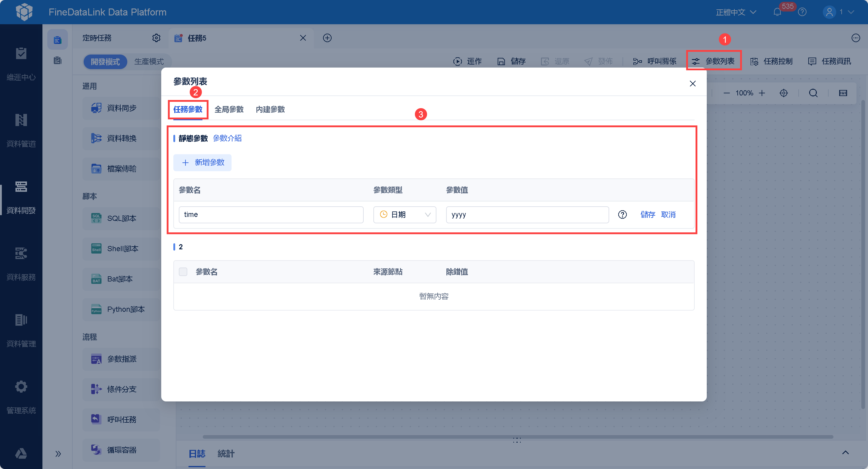The image size is (868, 469).
Task: Switch to the 全局參數 tab
Action: 229,109
